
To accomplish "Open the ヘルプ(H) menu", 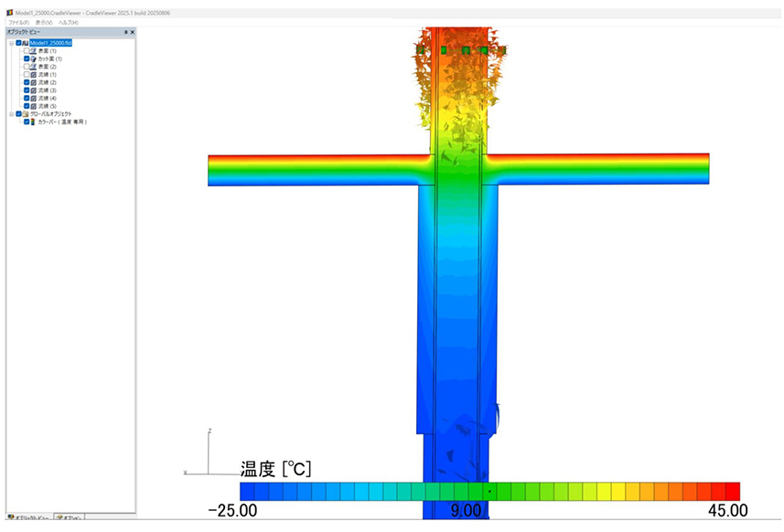I will coord(69,22).
